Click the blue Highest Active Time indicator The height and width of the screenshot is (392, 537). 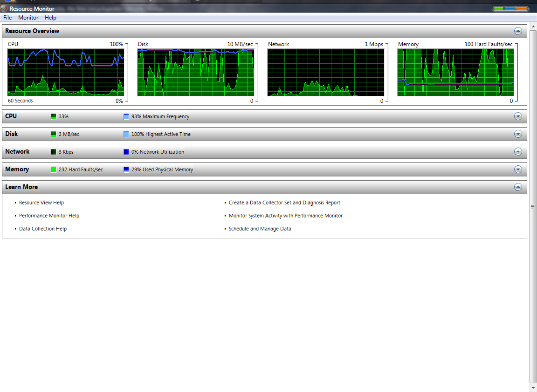coord(125,134)
